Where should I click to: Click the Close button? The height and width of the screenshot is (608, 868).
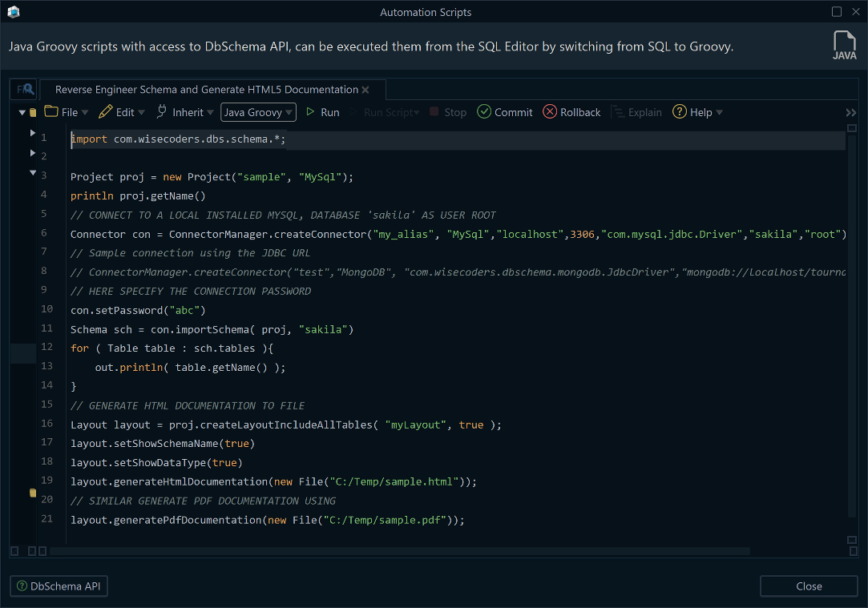click(x=809, y=586)
